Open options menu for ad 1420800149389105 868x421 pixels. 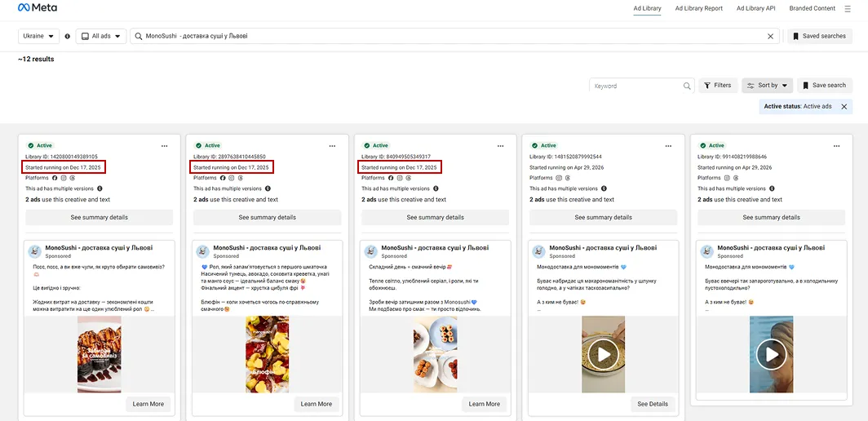coord(165,146)
